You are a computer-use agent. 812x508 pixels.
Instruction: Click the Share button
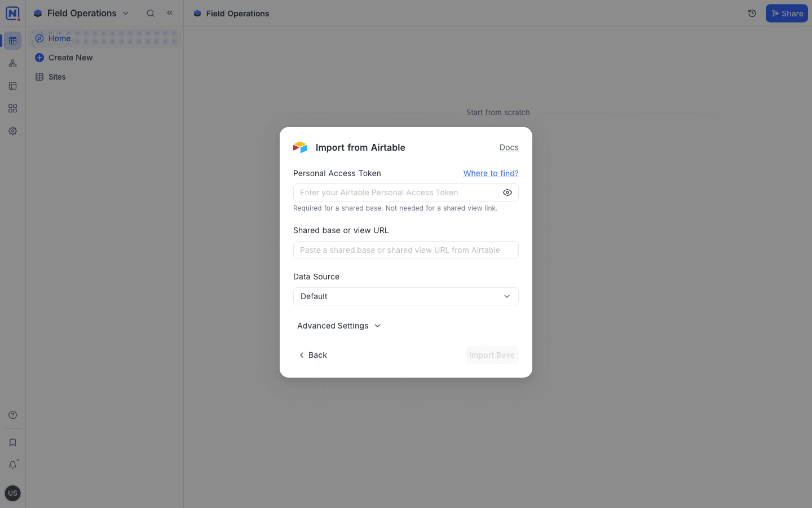pos(787,14)
